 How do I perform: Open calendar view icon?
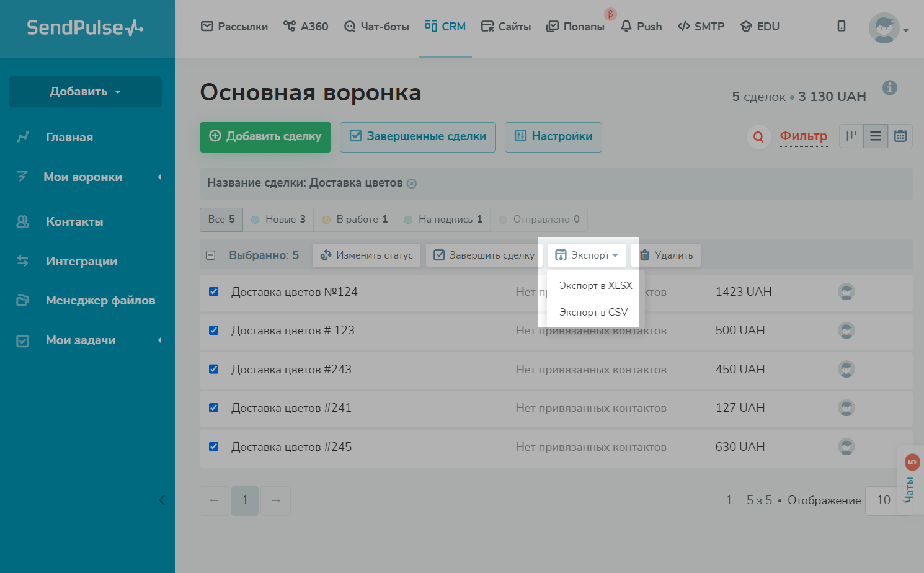(x=900, y=136)
